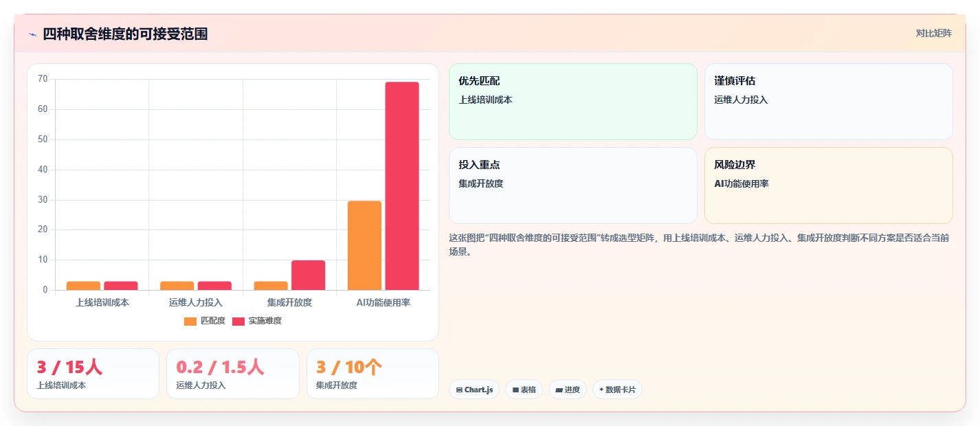Click 集成开放度 text in 投入重点 card
Screen dimensions: 980x426
click(x=481, y=183)
